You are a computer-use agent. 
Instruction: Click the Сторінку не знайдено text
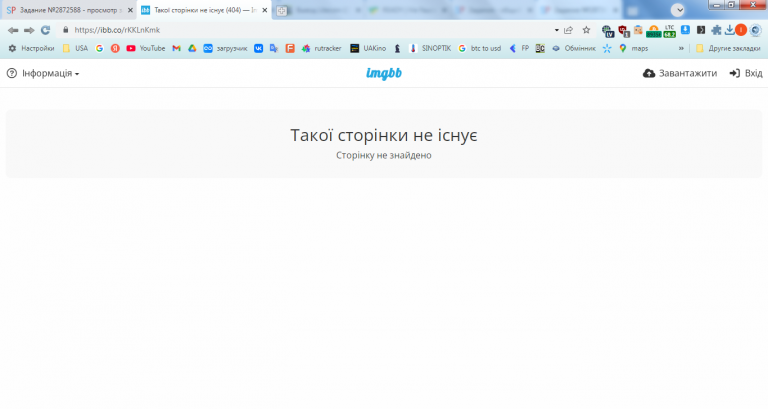coord(384,155)
